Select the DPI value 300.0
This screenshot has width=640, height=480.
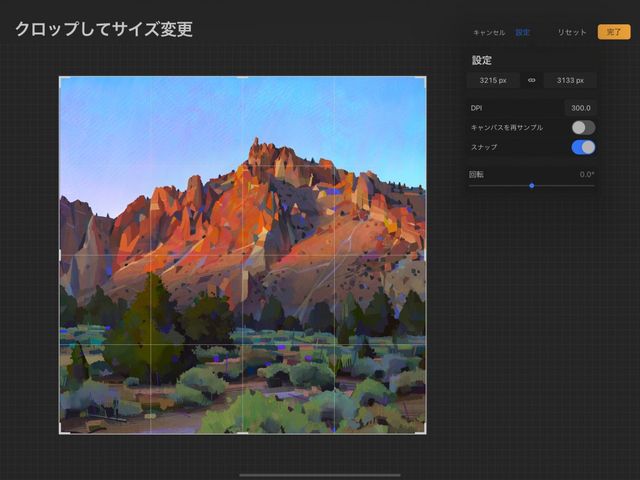click(x=580, y=108)
